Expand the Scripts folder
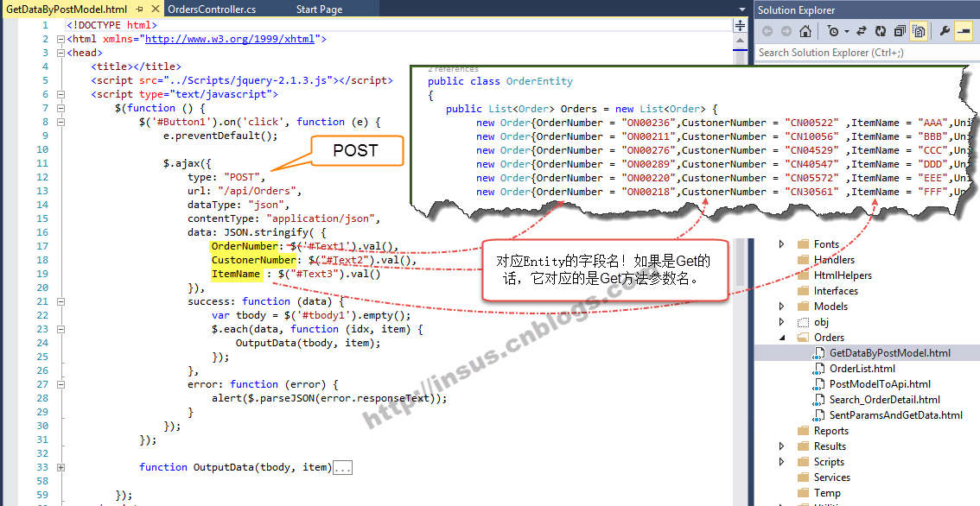 [x=782, y=462]
